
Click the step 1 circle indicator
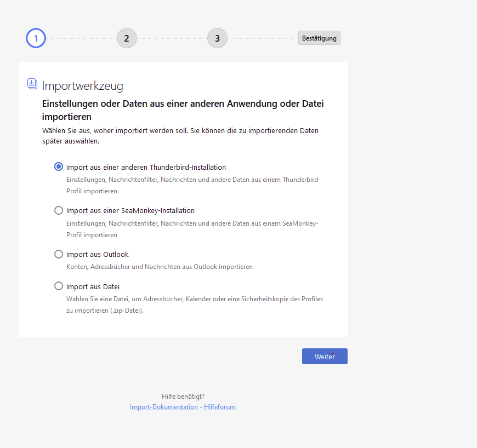[36, 38]
